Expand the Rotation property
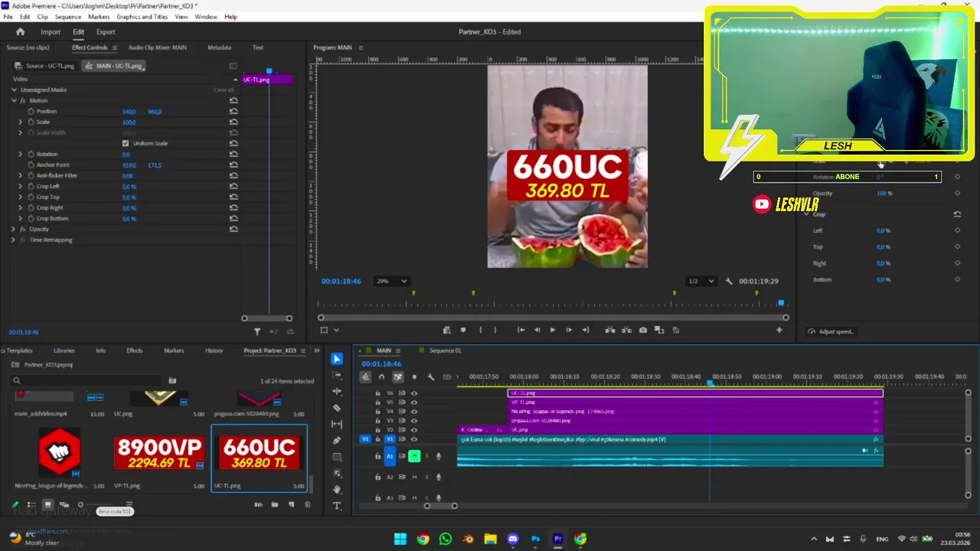Viewport: 980px width, 551px height. tap(21, 154)
